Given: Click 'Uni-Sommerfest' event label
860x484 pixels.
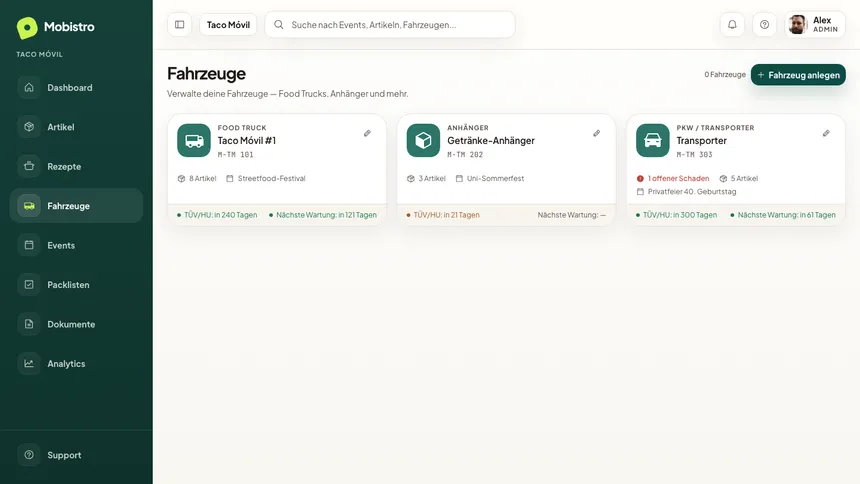Looking at the screenshot, I should tap(490, 178).
